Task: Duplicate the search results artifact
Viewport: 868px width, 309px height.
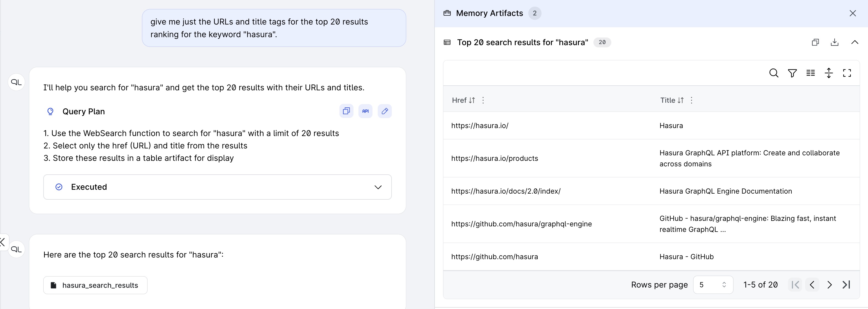Action: pyautogui.click(x=815, y=42)
